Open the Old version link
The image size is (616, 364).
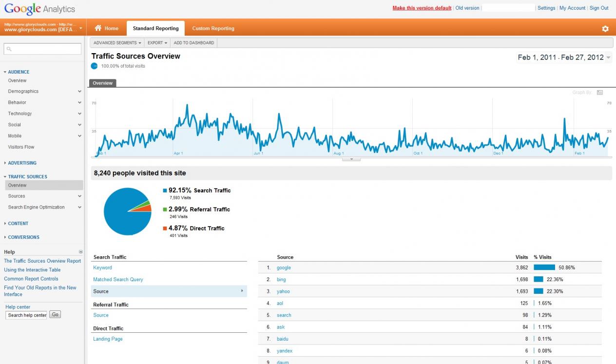[x=467, y=8]
